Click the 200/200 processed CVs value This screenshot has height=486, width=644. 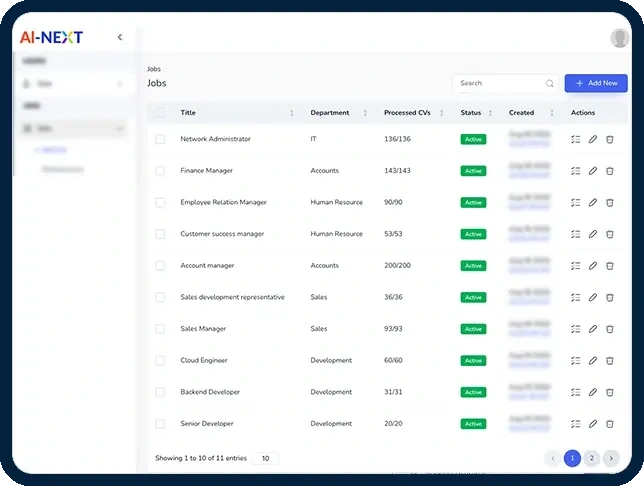[x=397, y=265]
